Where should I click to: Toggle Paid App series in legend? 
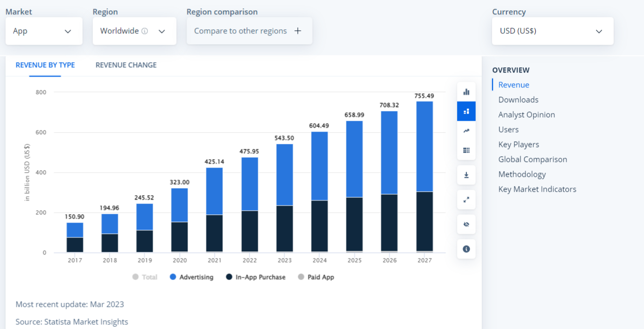316,277
